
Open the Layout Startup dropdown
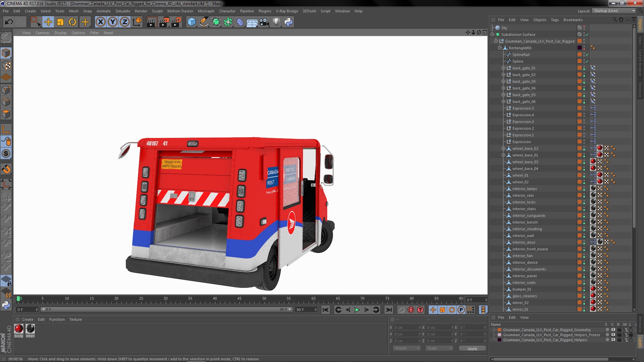pos(614,11)
